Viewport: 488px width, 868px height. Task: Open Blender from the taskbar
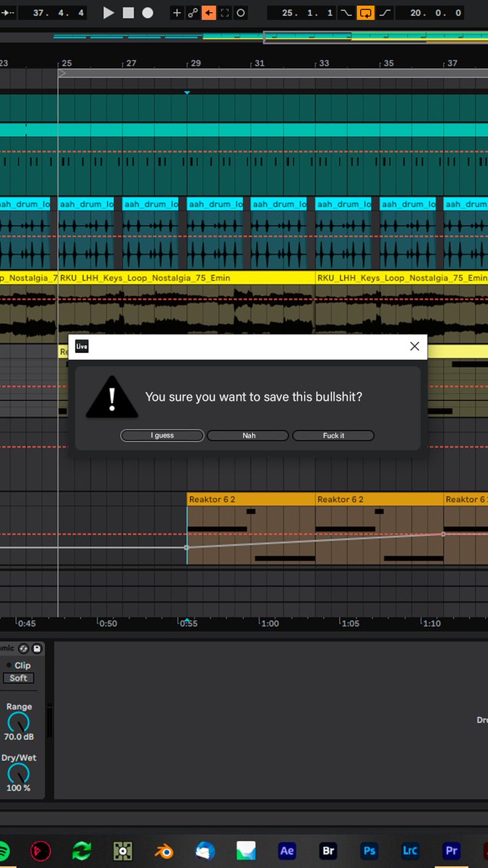163,851
